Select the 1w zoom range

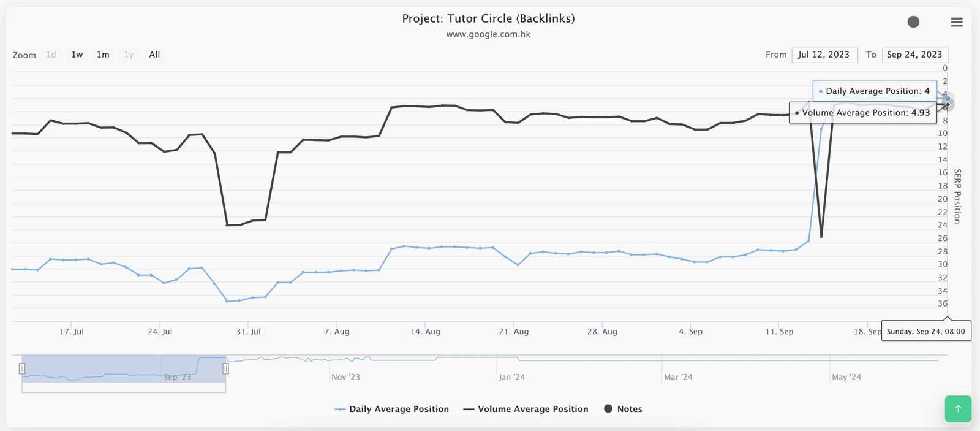(x=77, y=55)
